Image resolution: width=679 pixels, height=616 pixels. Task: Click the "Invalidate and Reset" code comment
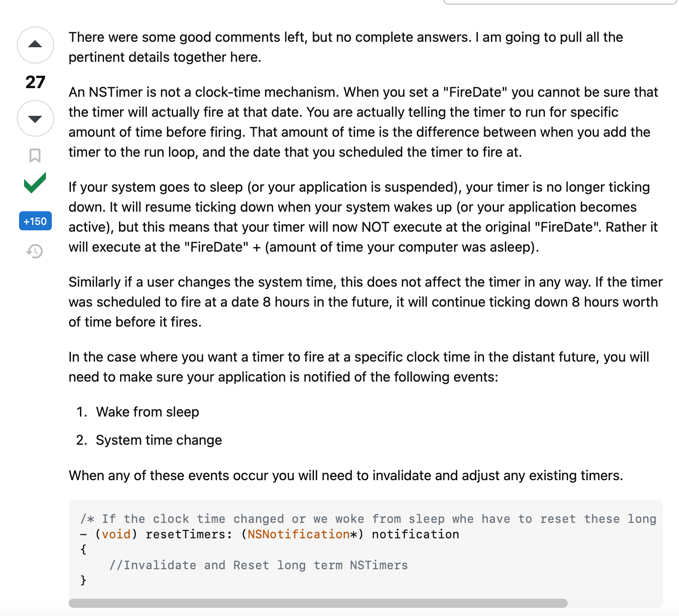click(x=258, y=565)
